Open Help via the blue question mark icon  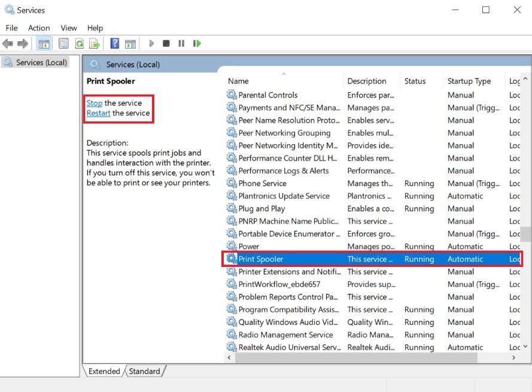point(114,44)
